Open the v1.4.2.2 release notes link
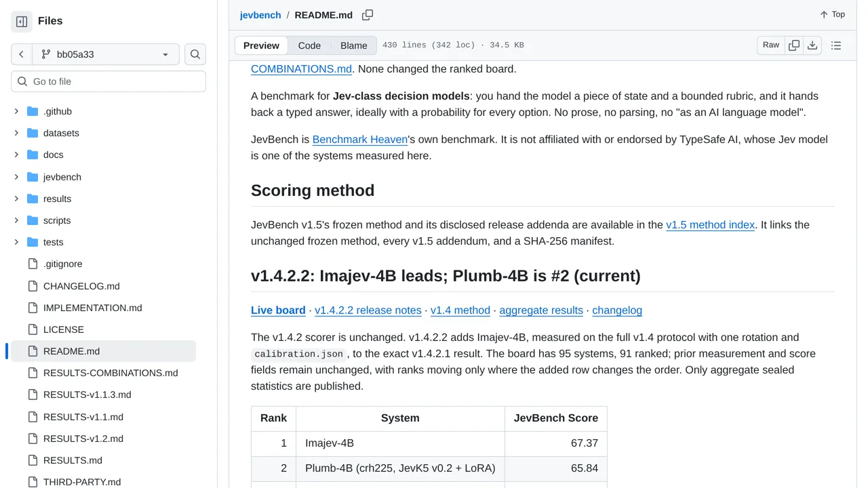The image size is (868, 488). tap(368, 310)
